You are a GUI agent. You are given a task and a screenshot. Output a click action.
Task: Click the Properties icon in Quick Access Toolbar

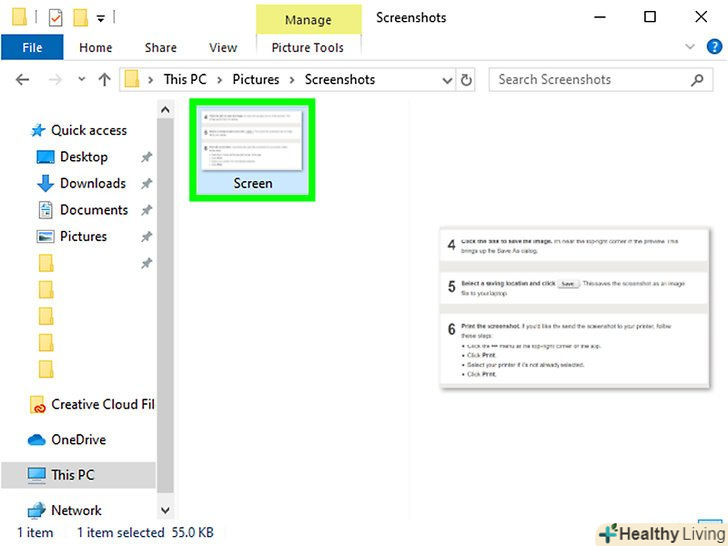pyautogui.click(x=56, y=18)
